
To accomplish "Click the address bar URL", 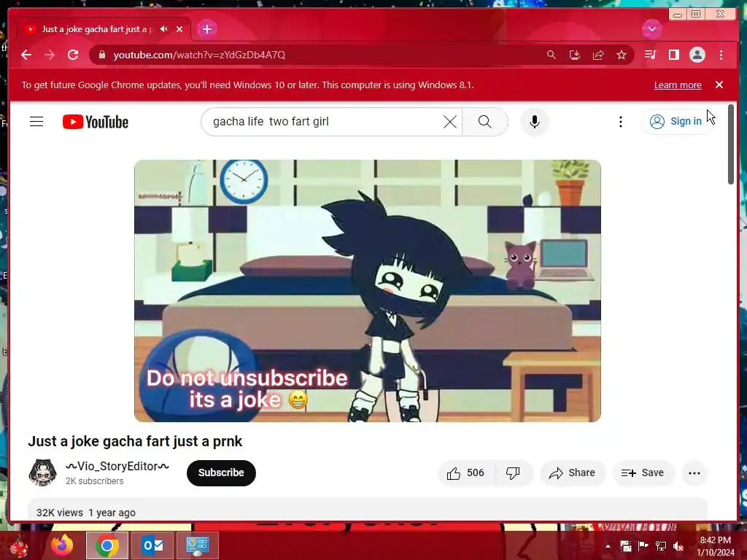I will pyautogui.click(x=199, y=55).
